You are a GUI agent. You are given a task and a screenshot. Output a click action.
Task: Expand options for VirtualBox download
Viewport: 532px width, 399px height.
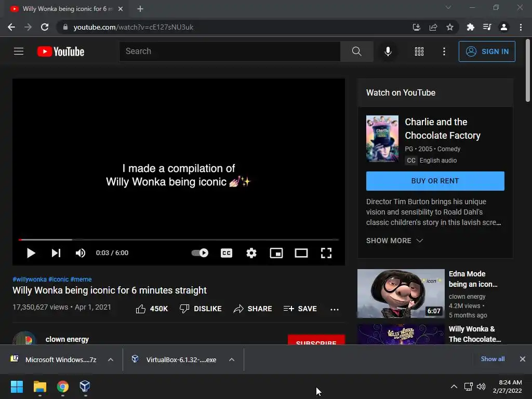pyautogui.click(x=232, y=360)
